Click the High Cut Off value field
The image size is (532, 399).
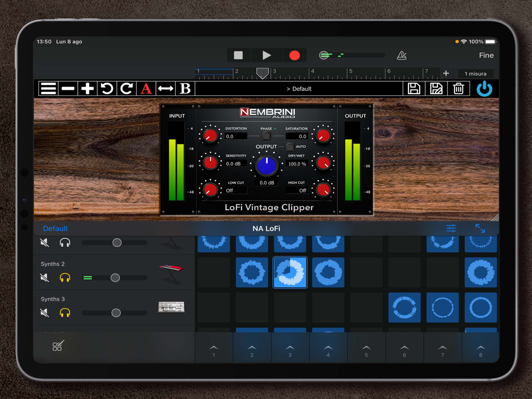(297, 190)
